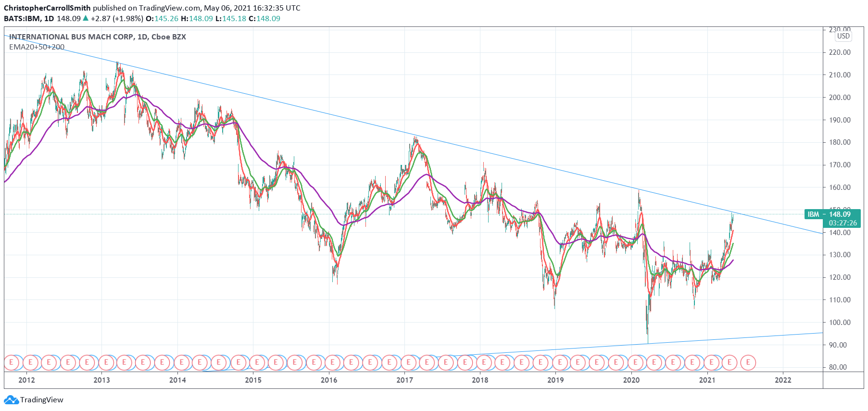
Task: Click the 160.00 price axis label
Action: 840,187
